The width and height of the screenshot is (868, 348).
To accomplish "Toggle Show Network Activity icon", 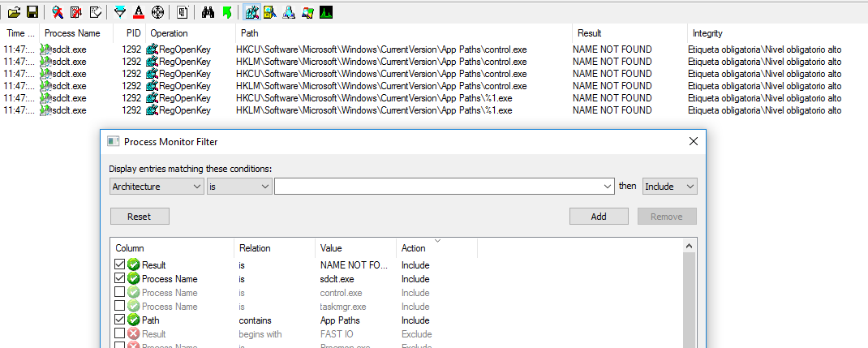I will pos(289,11).
